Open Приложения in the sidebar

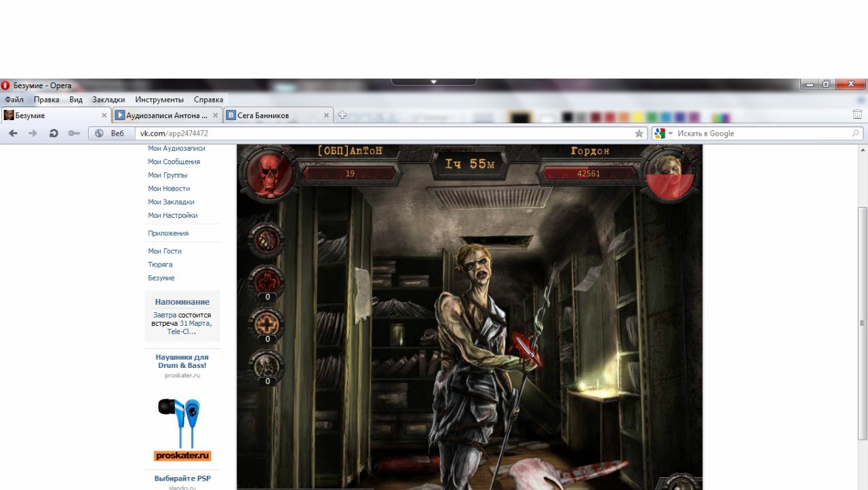pos(168,233)
